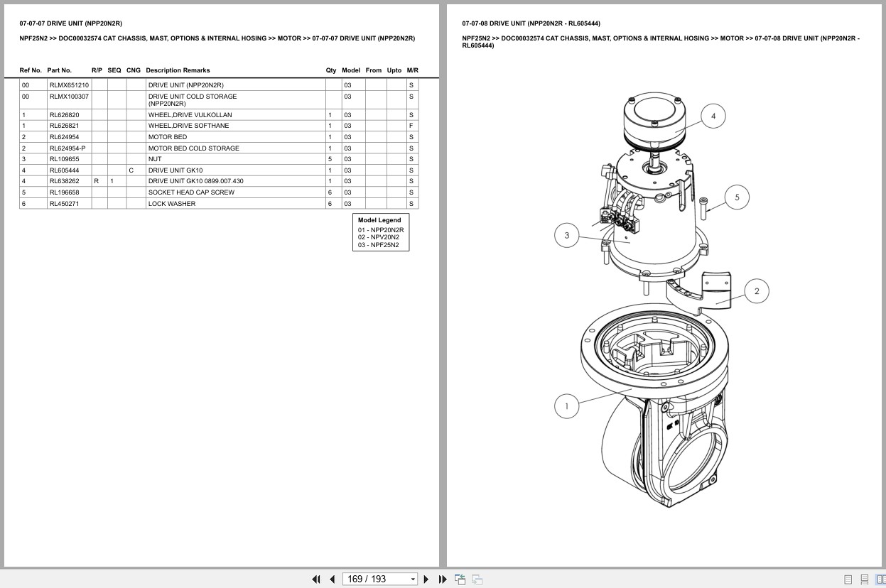This screenshot has height=588, width=886.
Task: Go to the first page
Action: point(316,579)
